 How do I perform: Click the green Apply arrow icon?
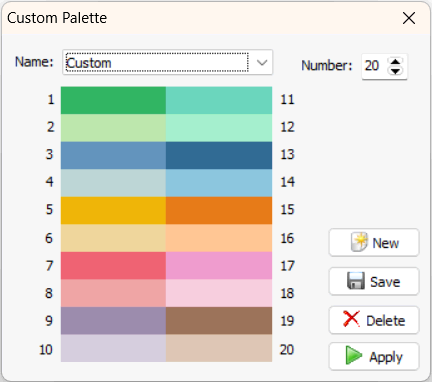pyautogui.click(x=354, y=355)
